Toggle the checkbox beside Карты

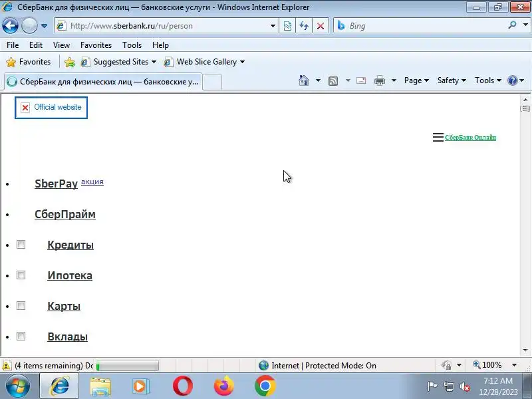[21, 306]
